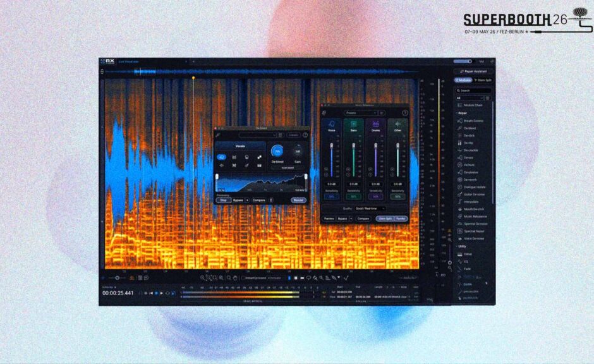This screenshot has width=594, height=364.
Task: Enable the Instant process checkbox
Action: point(243,278)
